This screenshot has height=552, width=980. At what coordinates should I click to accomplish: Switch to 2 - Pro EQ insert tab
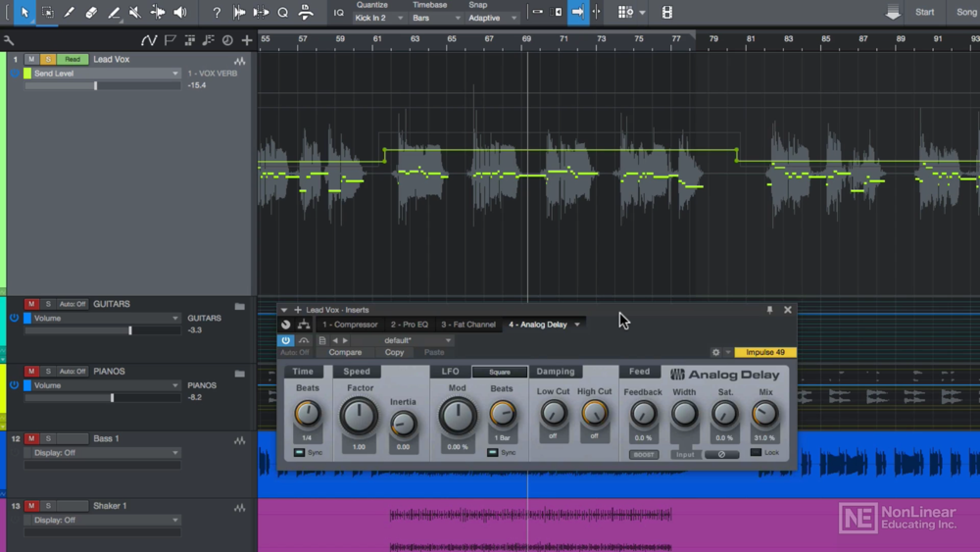(x=410, y=325)
